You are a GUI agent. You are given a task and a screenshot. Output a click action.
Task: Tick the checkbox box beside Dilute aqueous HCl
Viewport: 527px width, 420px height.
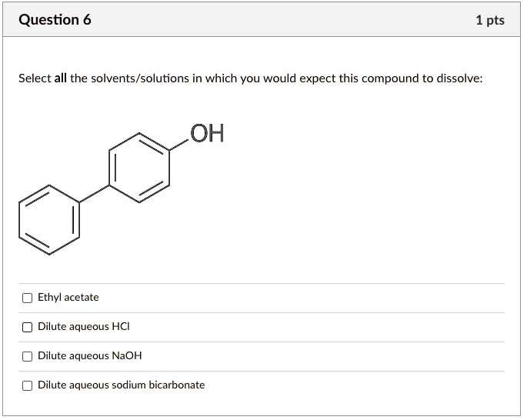click(27, 327)
